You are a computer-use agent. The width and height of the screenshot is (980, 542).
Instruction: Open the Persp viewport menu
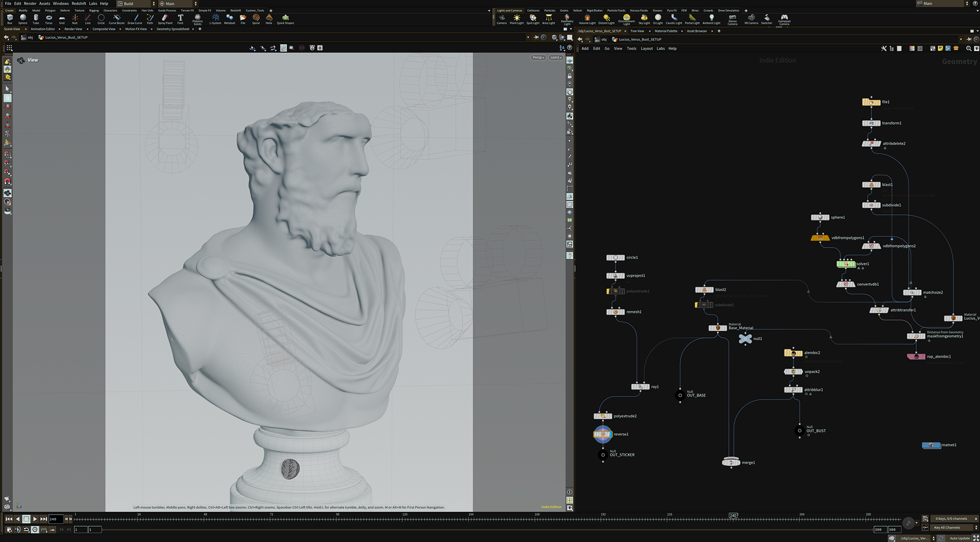point(538,58)
